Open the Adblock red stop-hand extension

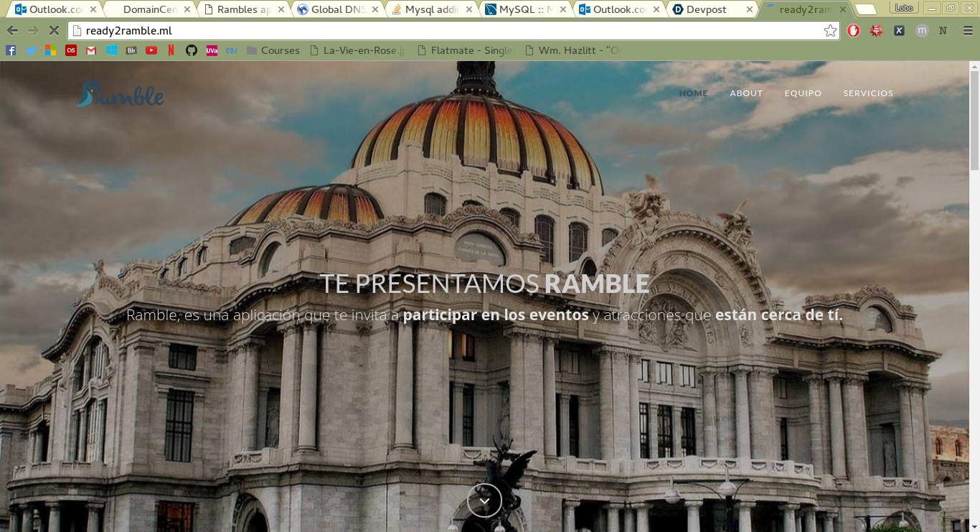[x=853, y=31]
